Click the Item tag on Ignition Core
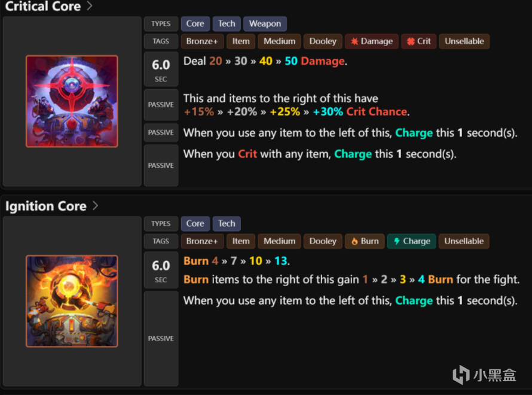This screenshot has height=395, width=532. [241, 241]
